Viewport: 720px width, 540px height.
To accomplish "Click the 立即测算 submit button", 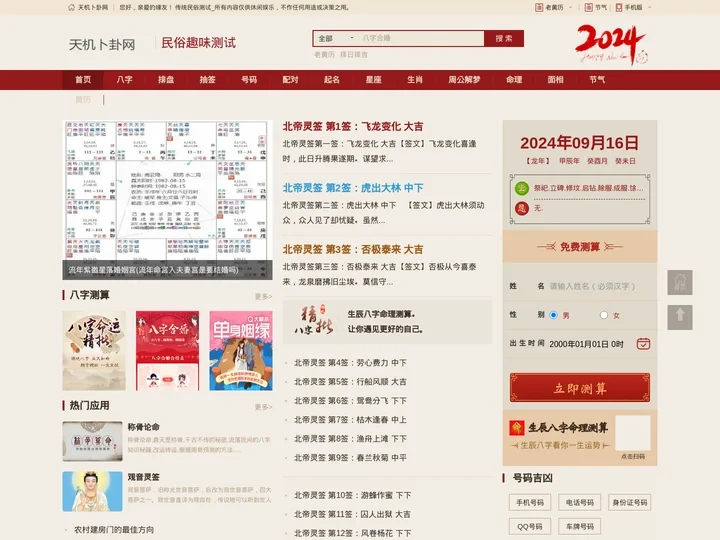I will click(x=579, y=388).
